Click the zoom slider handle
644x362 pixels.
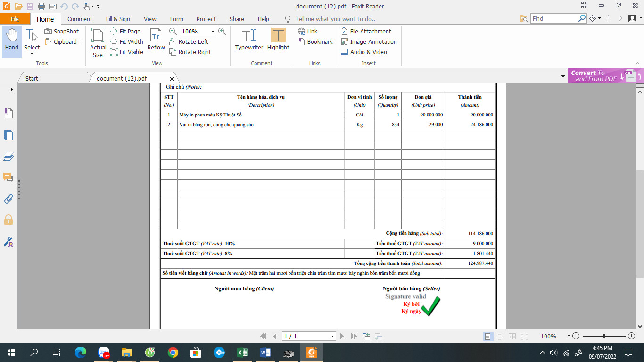point(604,336)
